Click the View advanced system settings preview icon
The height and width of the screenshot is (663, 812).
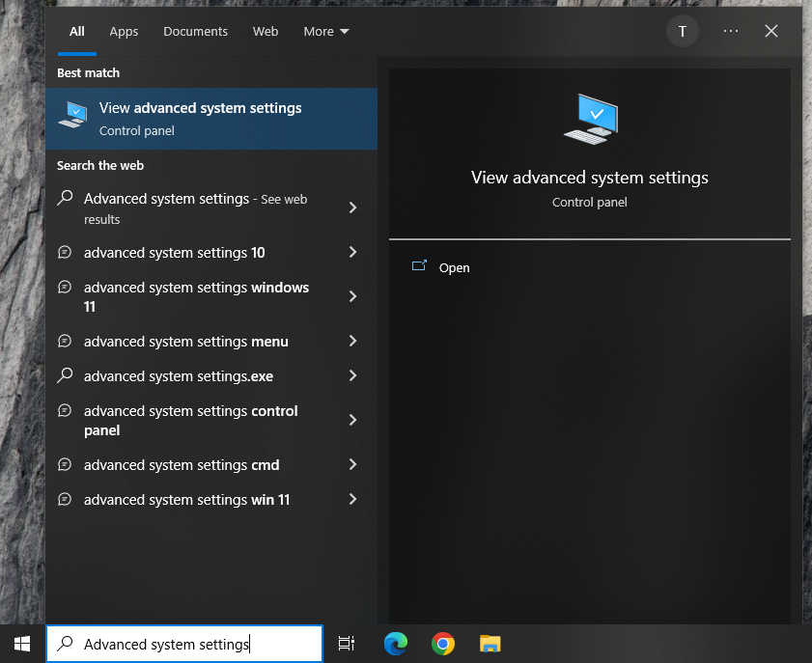[590, 118]
